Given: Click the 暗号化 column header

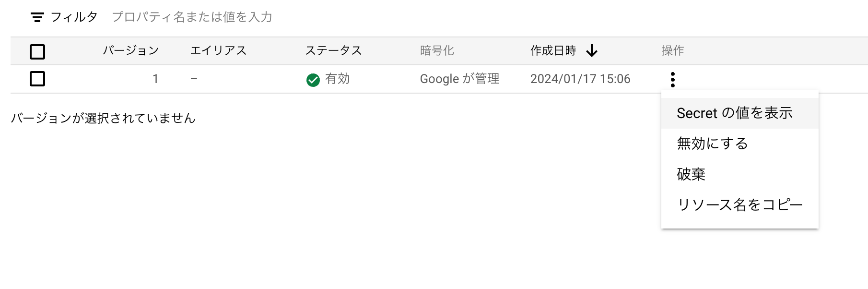Looking at the screenshot, I should [x=437, y=51].
